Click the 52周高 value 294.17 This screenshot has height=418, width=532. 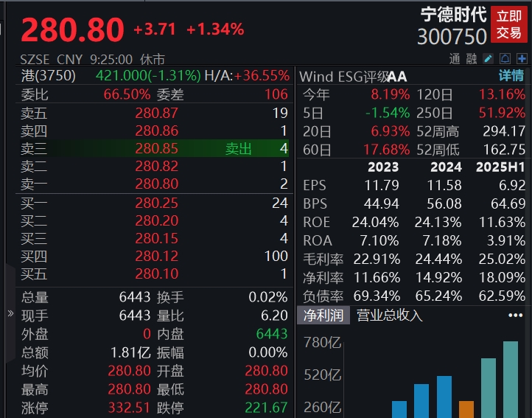click(x=504, y=131)
